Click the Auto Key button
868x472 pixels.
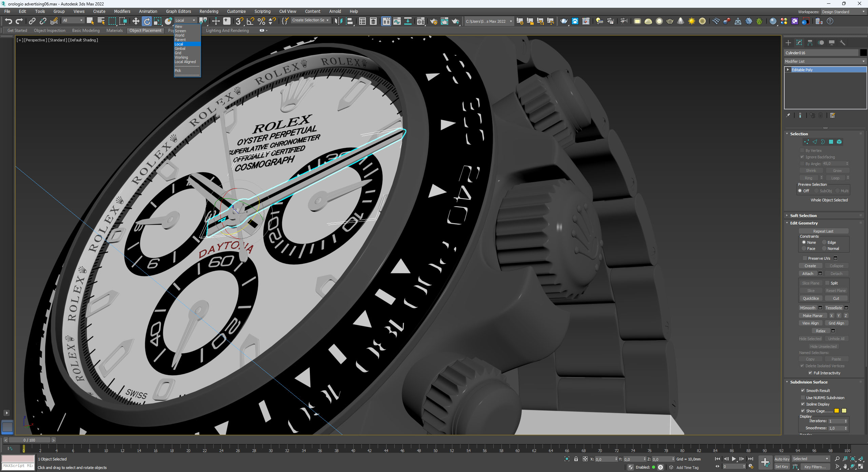point(782,459)
